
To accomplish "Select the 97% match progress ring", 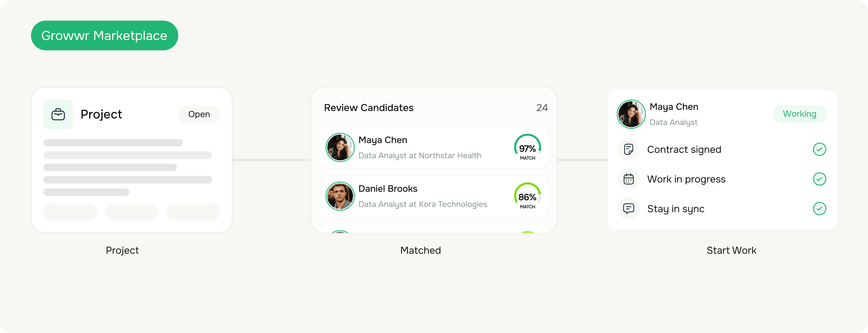I will click(527, 147).
